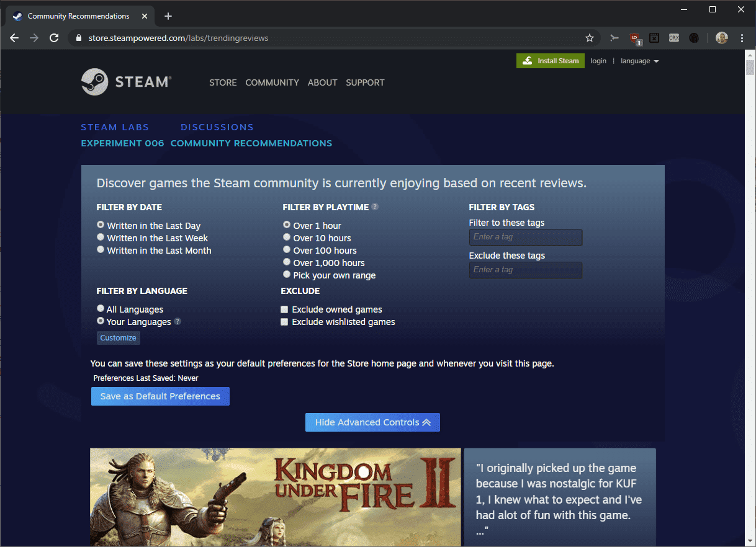Click the login link
This screenshot has height=547, width=756.
598,61
